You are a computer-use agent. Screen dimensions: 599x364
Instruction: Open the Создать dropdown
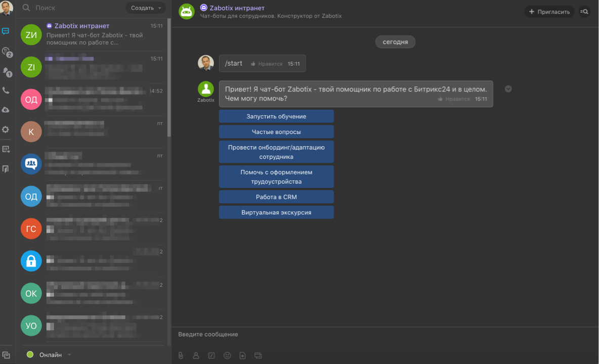coord(146,8)
